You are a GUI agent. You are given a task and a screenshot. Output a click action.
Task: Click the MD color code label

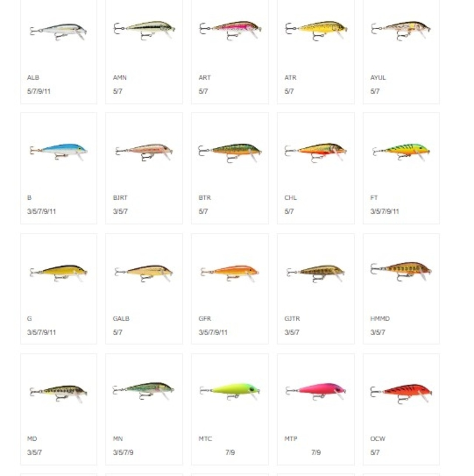[32, 439]
